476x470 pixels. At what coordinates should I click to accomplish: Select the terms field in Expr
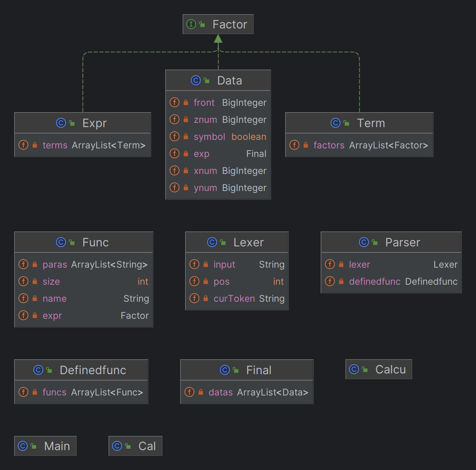(83, 145)
